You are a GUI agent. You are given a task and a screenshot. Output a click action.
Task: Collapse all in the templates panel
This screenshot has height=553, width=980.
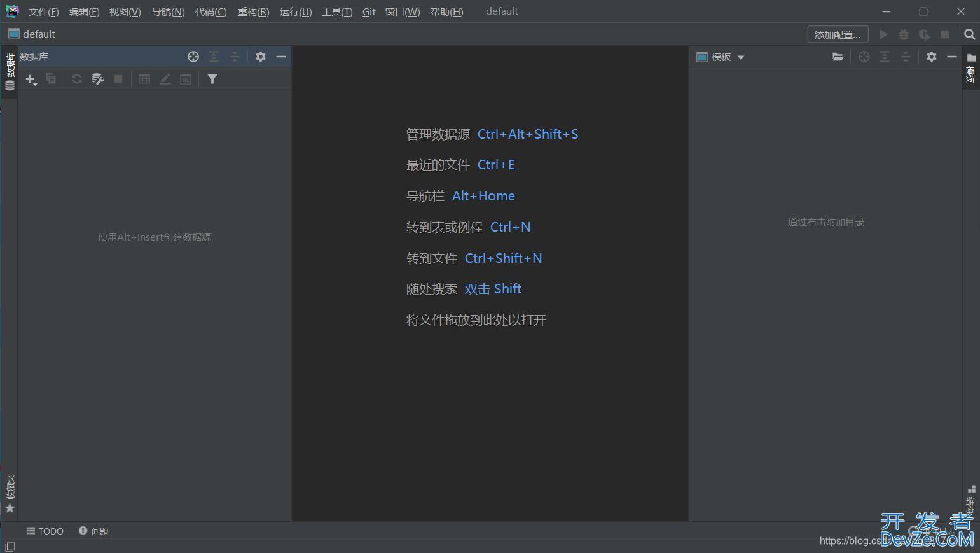tap(906, 57)
